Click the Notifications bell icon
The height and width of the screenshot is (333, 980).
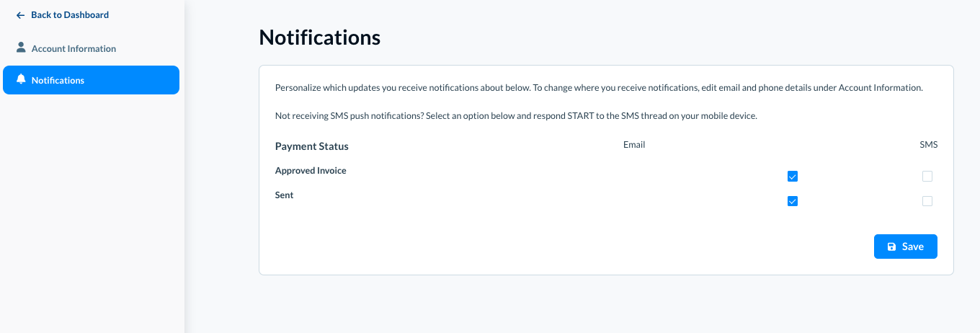(21, 80)
